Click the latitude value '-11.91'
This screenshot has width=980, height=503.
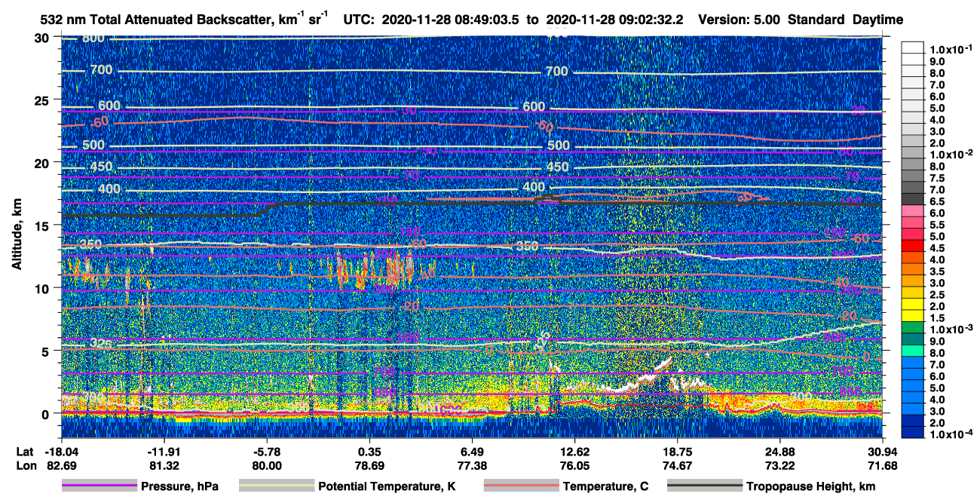pos(164,451)
